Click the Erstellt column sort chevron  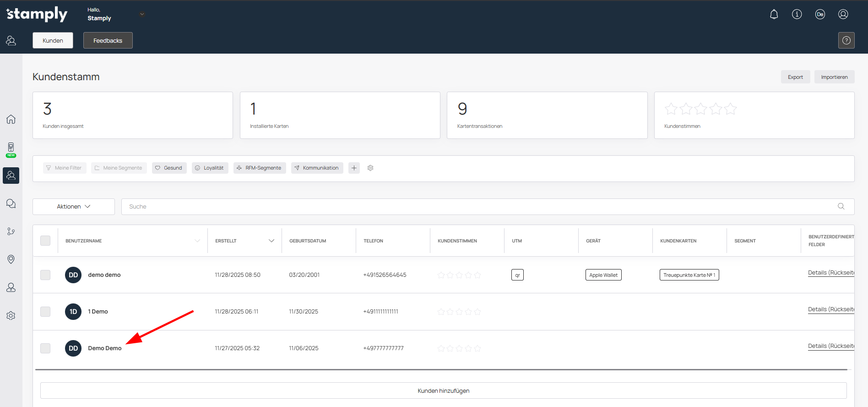pyautogui.click(x=271, y=241)
